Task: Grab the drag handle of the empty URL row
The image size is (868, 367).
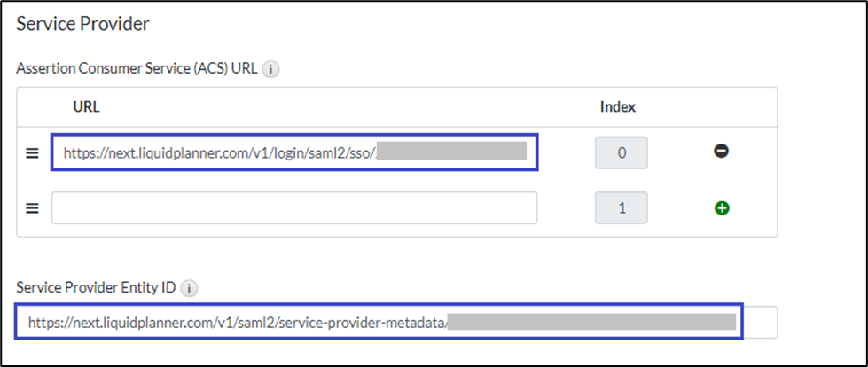Action: [32, 208]
